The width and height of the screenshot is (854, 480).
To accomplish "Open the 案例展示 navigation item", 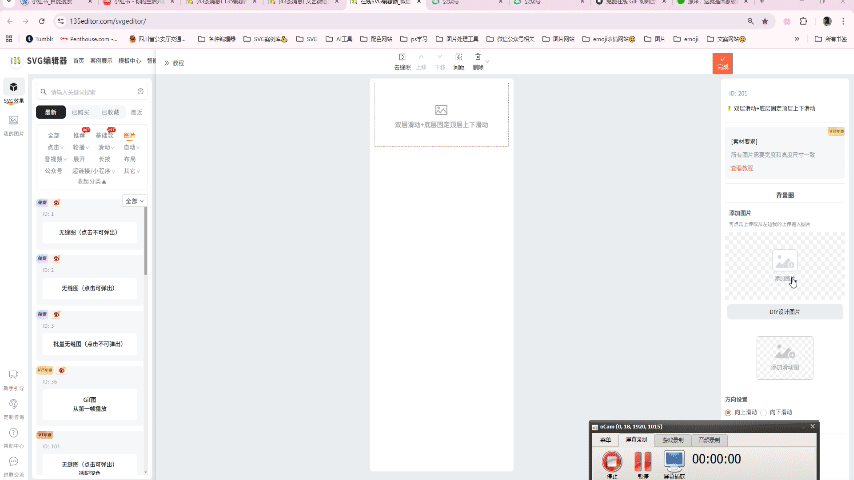I will [x=101, y=60].
